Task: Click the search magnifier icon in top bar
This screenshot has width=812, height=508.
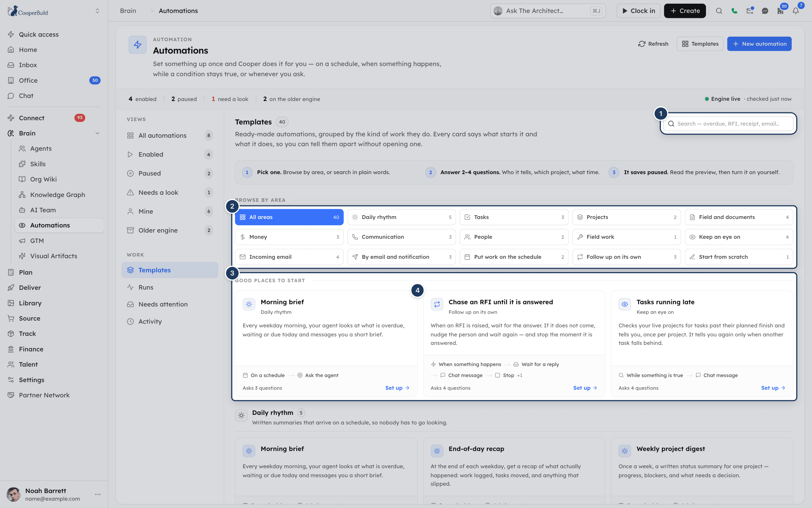Action: click(719, 11)
